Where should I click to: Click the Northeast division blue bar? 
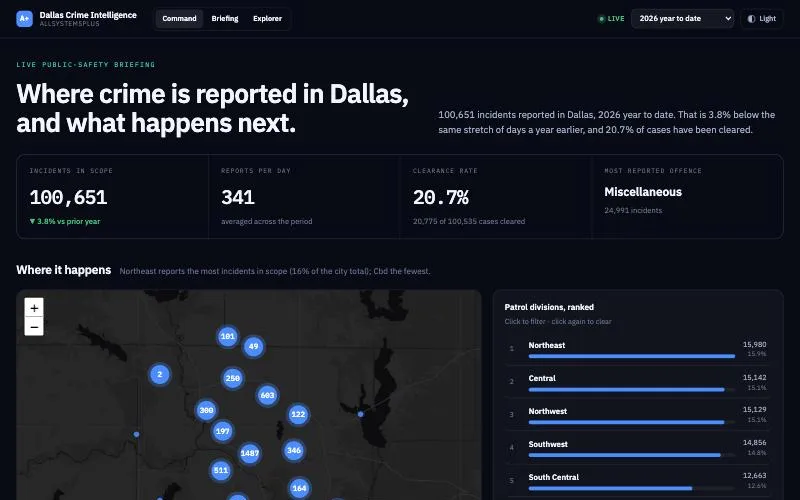pos(632,356)
